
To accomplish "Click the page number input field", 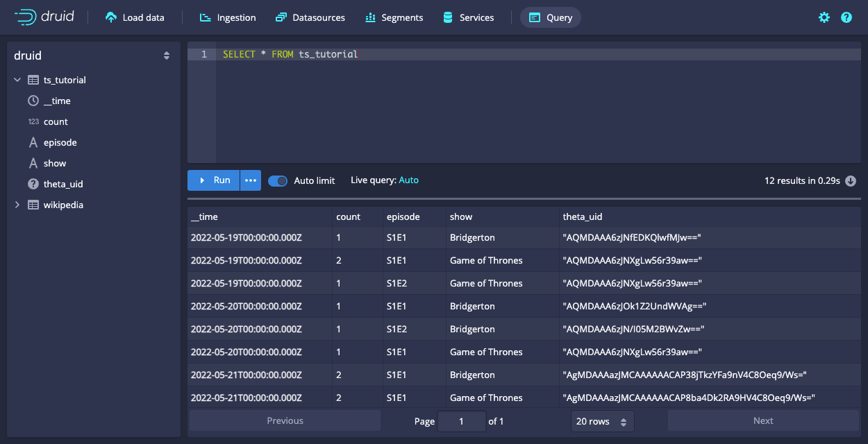I will point(461,420).
